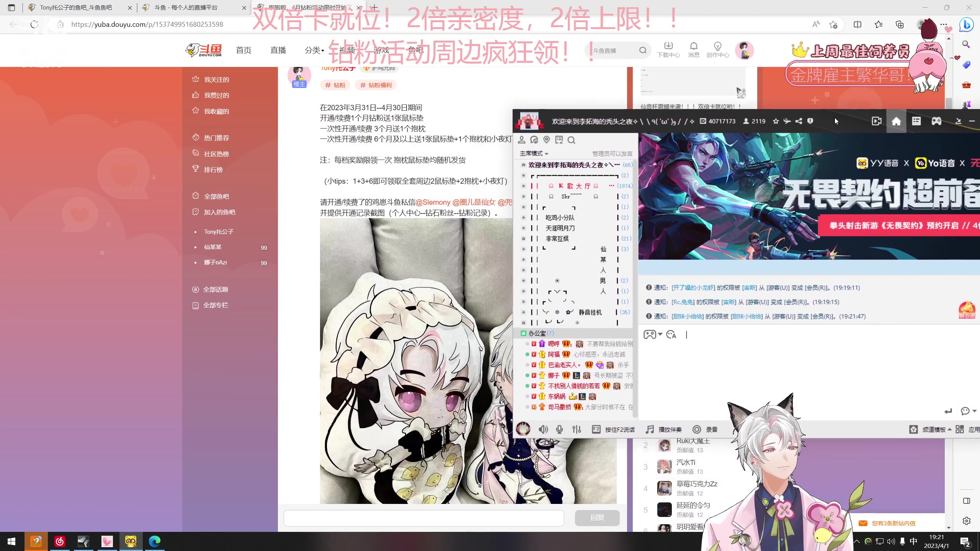Open 应用 apps button in YY

968,429
